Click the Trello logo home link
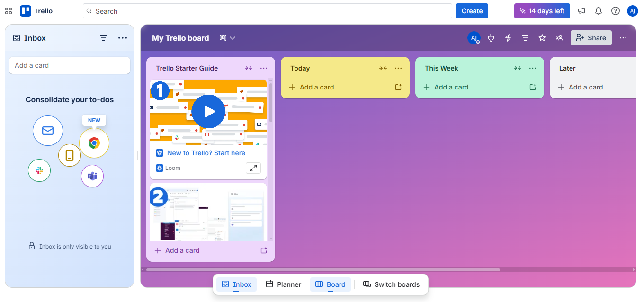Image resolution: width=644 pixels, height=302 pixels. [x=36, y=11]
